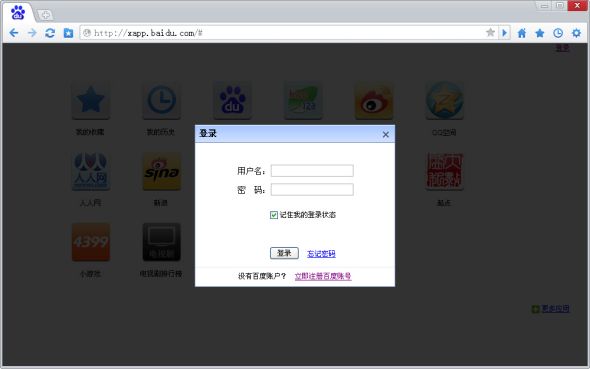Open favorites with the blue star toolbar icon
This screenshot has width=590, height=369.
tap(540, 33)
